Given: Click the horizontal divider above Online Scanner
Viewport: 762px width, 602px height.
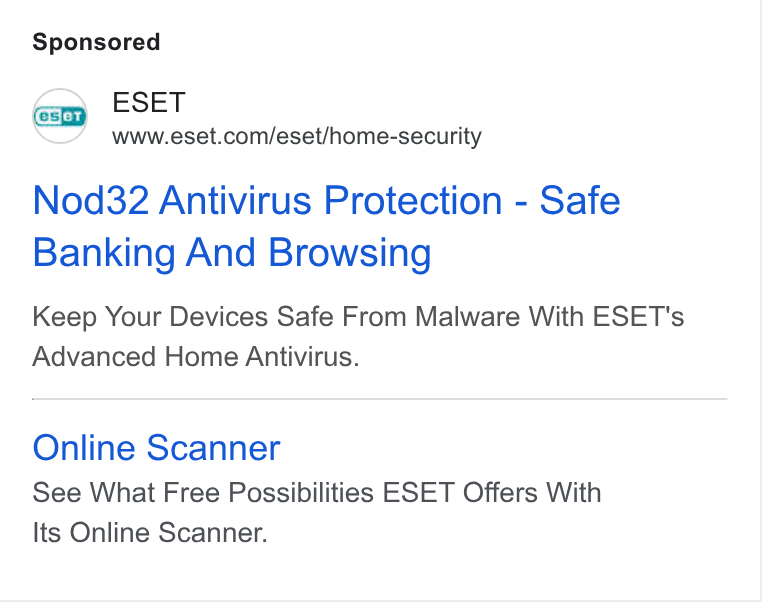Looking at the screenshot, I should [x=380, y=399].
